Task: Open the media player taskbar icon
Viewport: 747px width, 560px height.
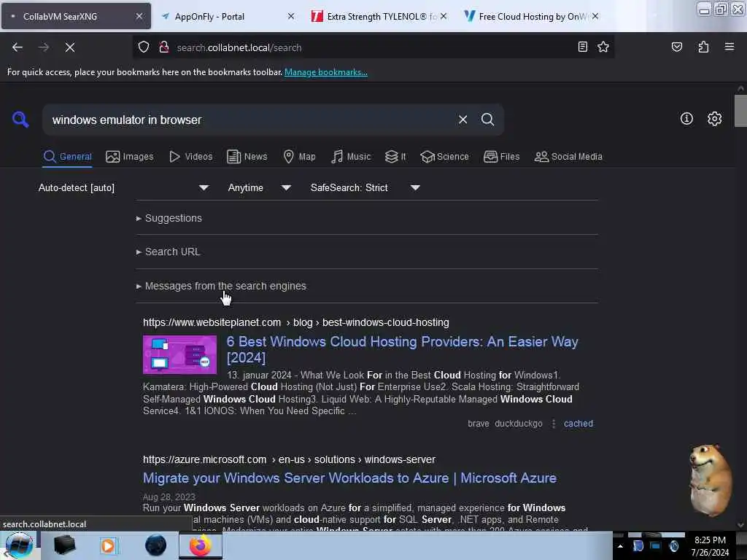Action: (x=108, y=545)
